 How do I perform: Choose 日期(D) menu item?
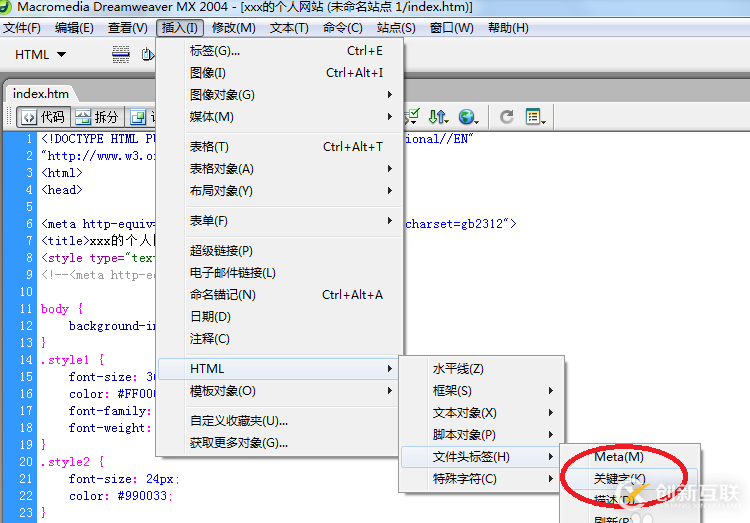point(280,317)
